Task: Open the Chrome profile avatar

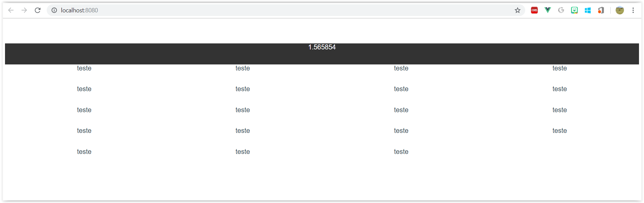Action: click(620, 10)
